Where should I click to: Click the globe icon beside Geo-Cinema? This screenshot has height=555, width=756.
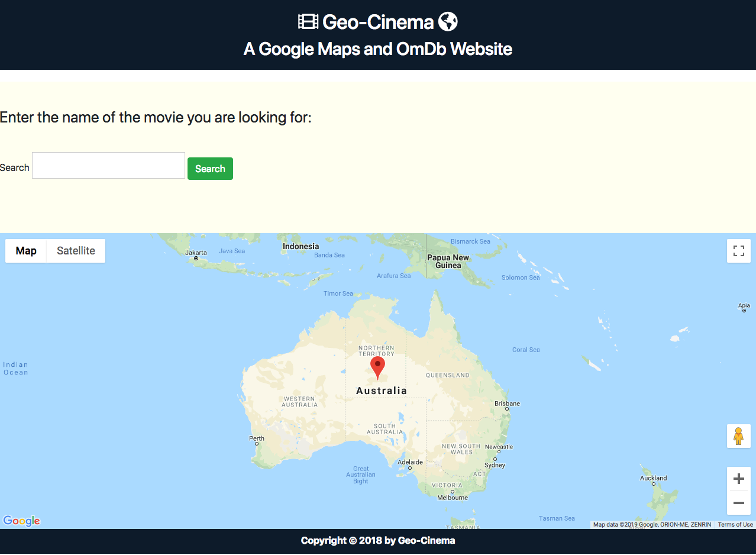tap(448, 22)
